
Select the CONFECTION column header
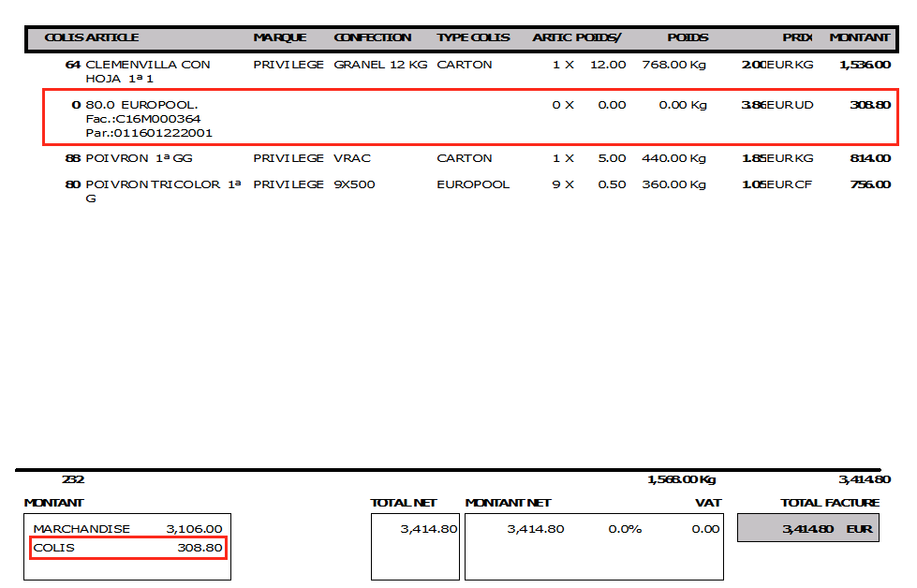coord(372,37)
